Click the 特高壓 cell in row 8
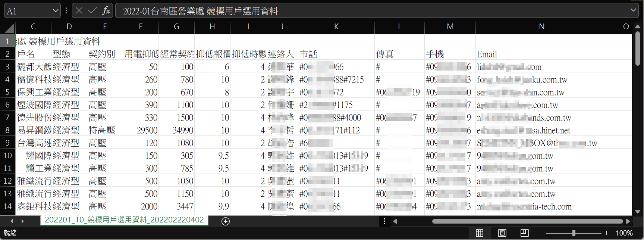Image resolution: width=644 pixels, height=240 pixels. tap(105, 130)
